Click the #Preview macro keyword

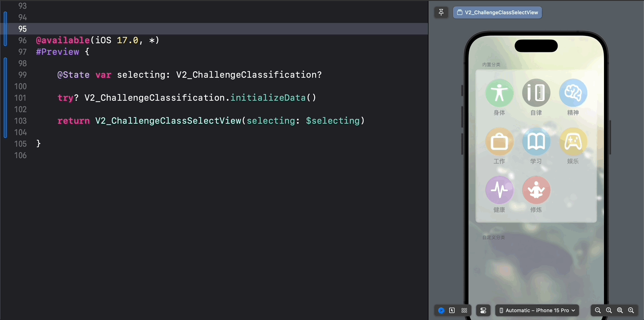click(x=57, y=52)
